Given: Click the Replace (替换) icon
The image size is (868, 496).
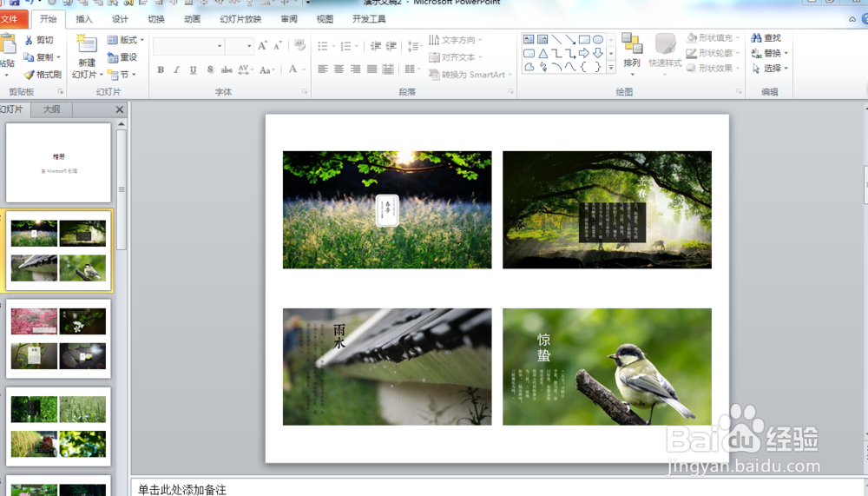Looking at the screenshot, I should click(756, 53).
